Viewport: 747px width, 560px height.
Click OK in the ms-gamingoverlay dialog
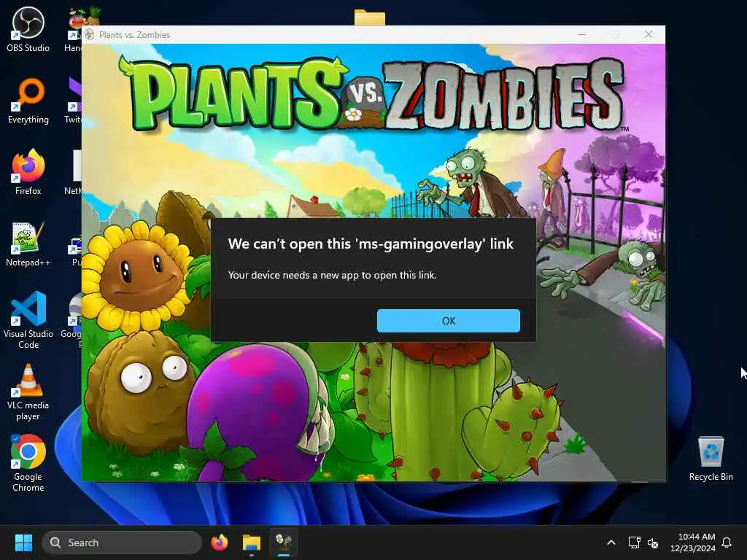448,321
